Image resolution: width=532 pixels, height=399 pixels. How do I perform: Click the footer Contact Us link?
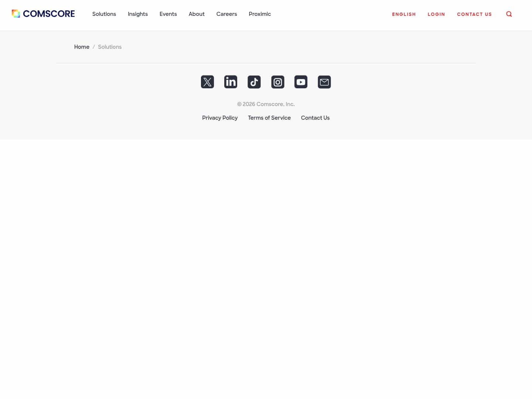pos(315,118)
